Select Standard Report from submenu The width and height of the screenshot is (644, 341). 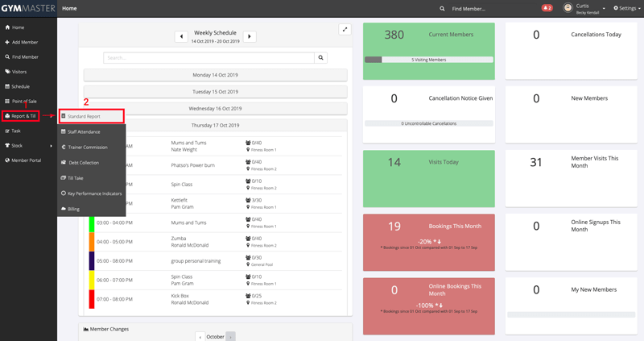point(91,116)
